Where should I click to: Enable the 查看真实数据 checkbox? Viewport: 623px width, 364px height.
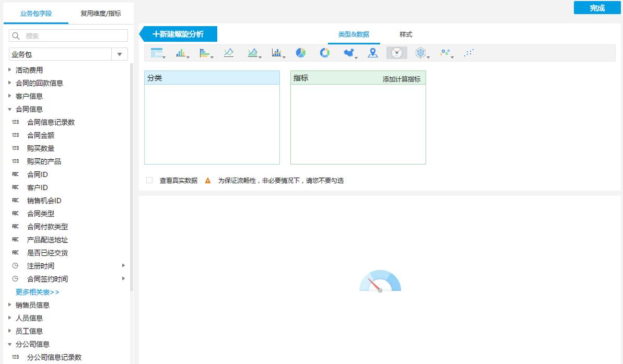[x=148, y=180]
